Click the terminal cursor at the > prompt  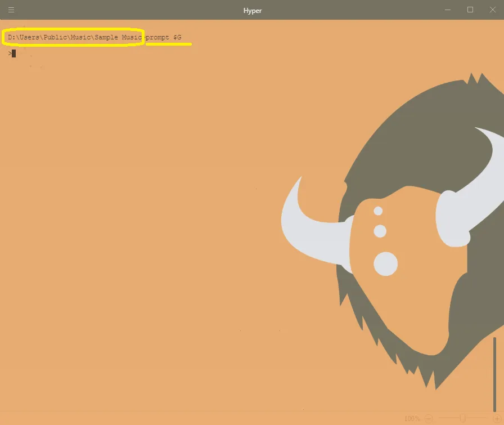tap(14, 53)
